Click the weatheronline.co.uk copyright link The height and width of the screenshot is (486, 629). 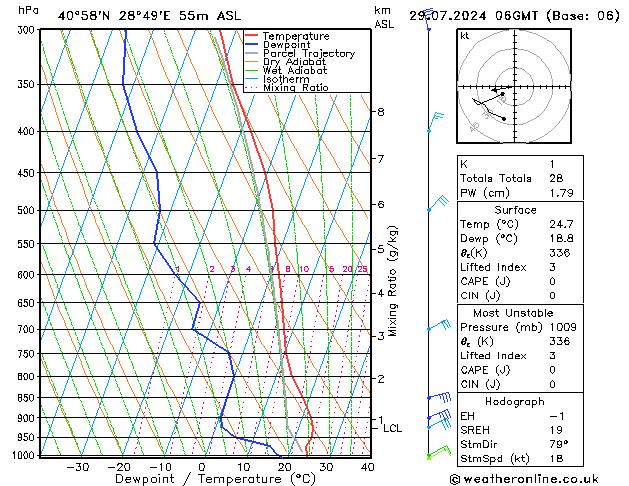(524, 479)
